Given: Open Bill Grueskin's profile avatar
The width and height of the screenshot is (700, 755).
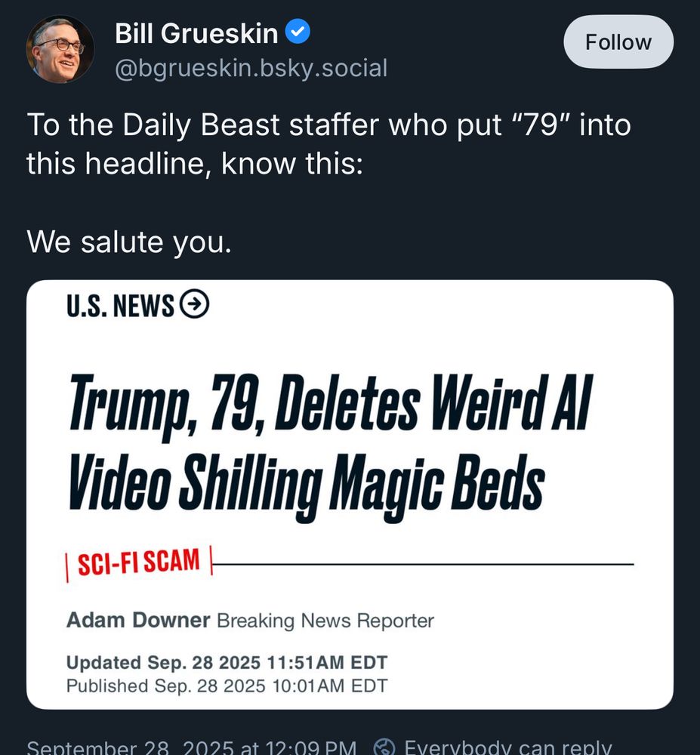Looking at the screenshot, I should 60,49.
